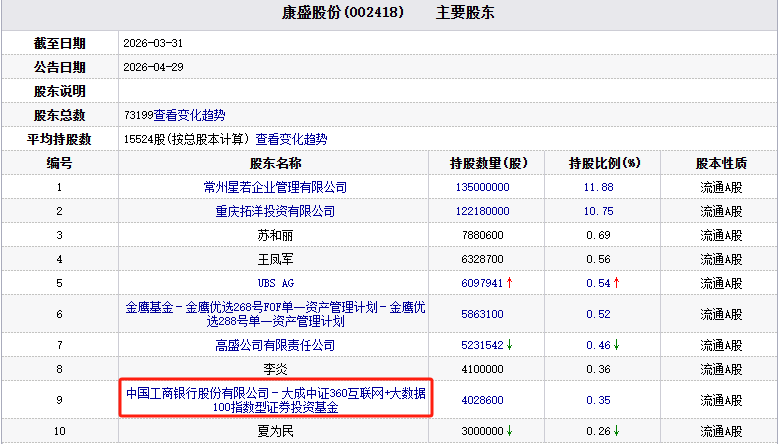Click row number 10

point(60,431)
